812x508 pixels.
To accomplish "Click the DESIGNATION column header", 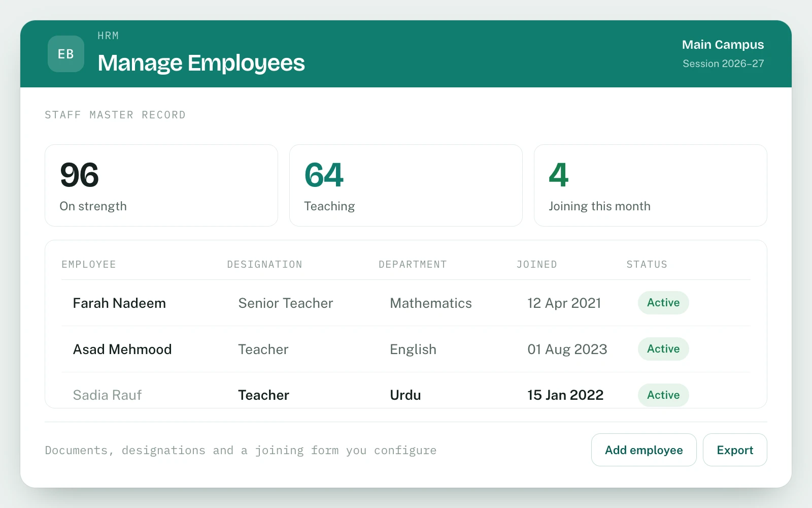I will tap(264, 264).
